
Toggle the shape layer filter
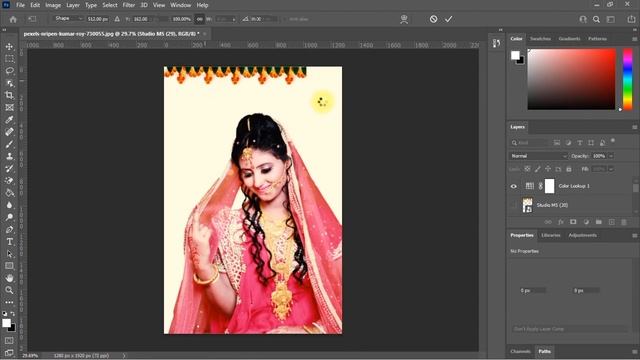(x=591, y=142)
